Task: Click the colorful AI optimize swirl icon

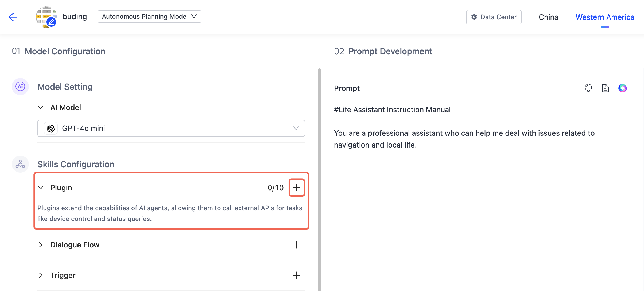Action: point(622,88)
